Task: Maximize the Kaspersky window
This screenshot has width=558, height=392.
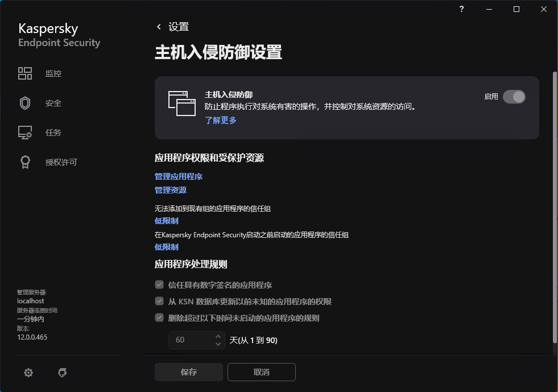Action: [516, 9]
